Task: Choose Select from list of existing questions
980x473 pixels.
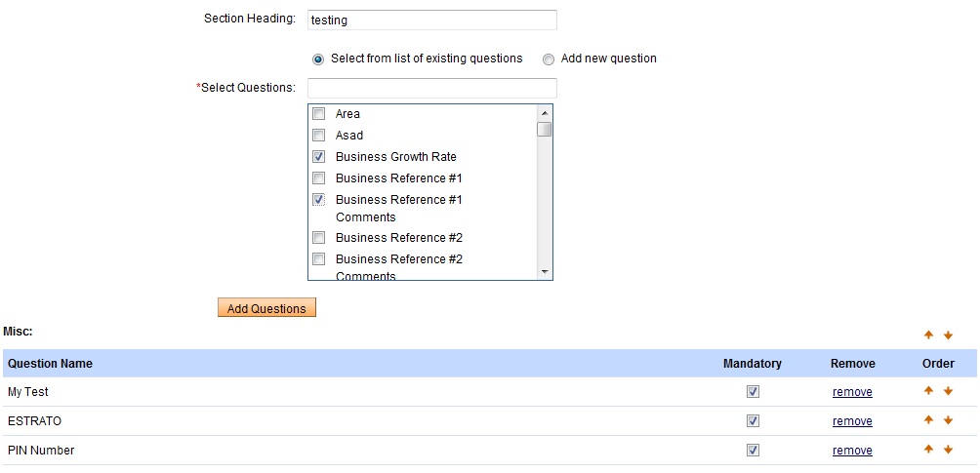Action: [x=318, y=59]
